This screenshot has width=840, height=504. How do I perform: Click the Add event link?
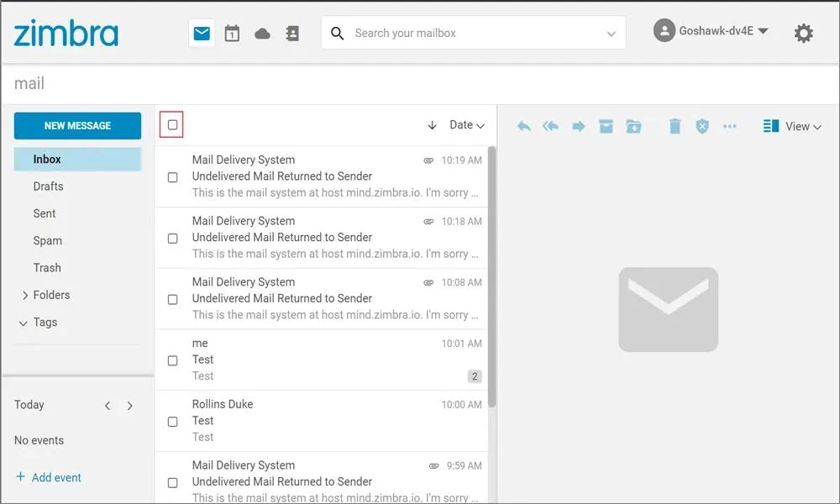click(x=49, y=477)
